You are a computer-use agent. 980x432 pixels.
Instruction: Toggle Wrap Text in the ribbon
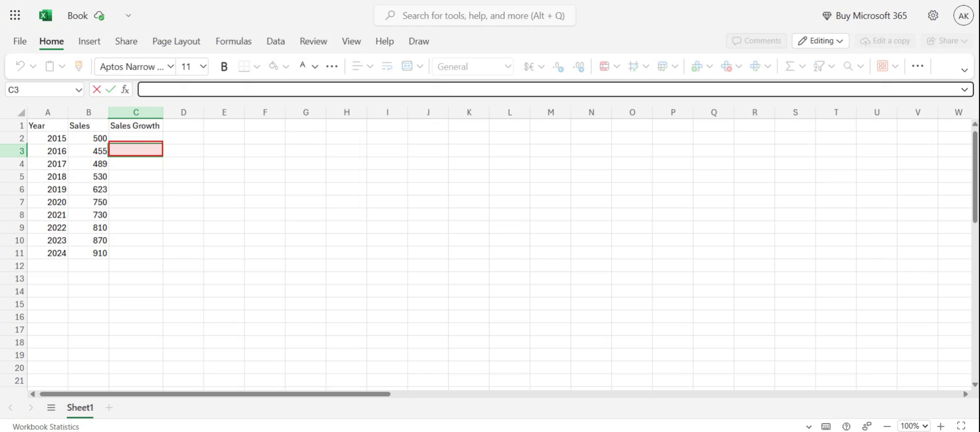pyautogui.click(x=387, y=66)
